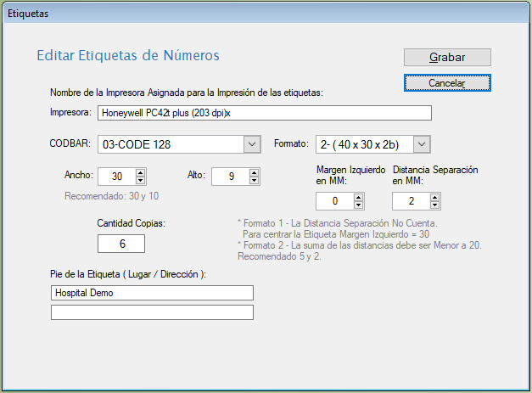Increase Distancia Separación with up arrow
Screen dimensions: 532x393
(x=434, y=197)
